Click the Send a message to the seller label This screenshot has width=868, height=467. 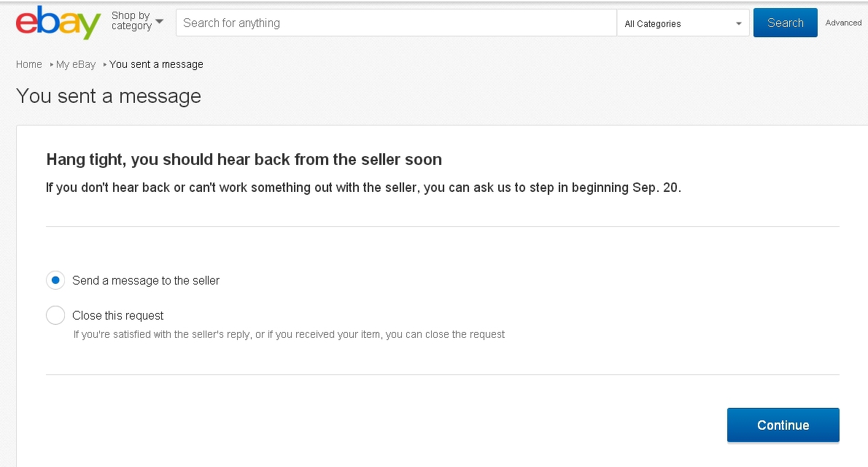pyautogui.click(x=146, y=280)
